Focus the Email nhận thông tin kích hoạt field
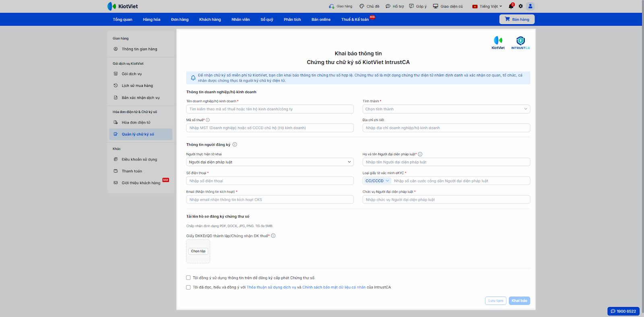644x317 pixels. tap(270, 200)
